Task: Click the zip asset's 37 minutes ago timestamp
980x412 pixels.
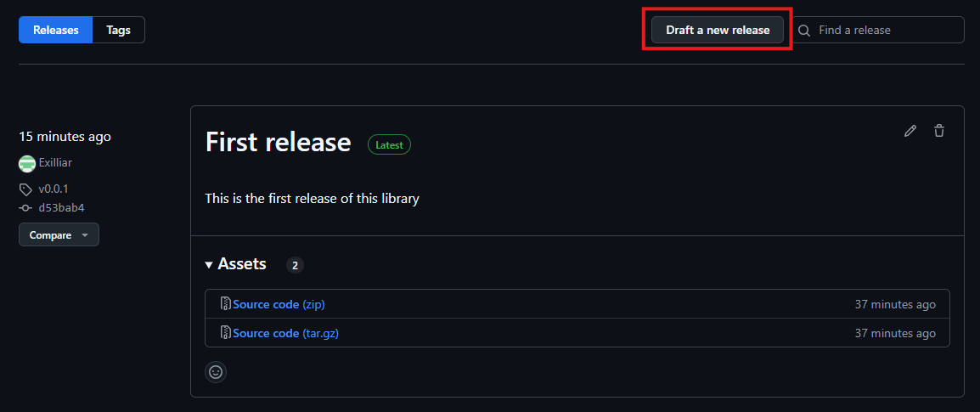Action: (x=895, y=304)
